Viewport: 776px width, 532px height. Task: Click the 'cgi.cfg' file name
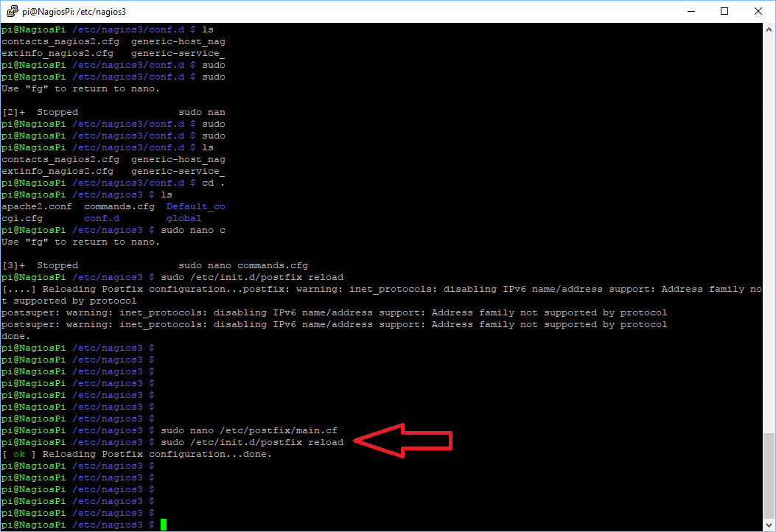22,218
